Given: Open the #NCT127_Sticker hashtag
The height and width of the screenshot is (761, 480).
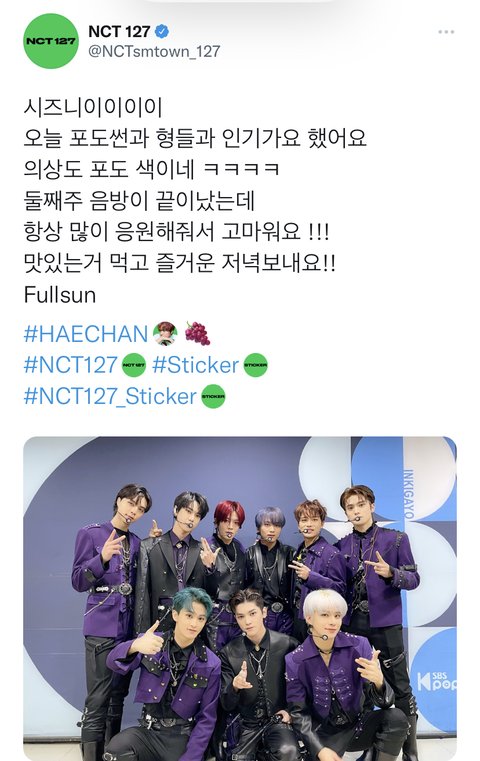Looking at the screenshot, I should 110,397.
